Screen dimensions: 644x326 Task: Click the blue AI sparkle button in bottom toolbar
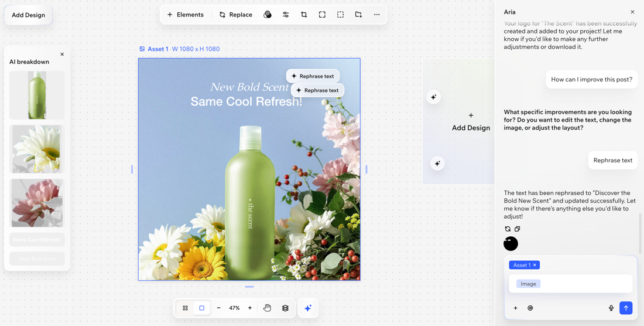pos(308,308)
